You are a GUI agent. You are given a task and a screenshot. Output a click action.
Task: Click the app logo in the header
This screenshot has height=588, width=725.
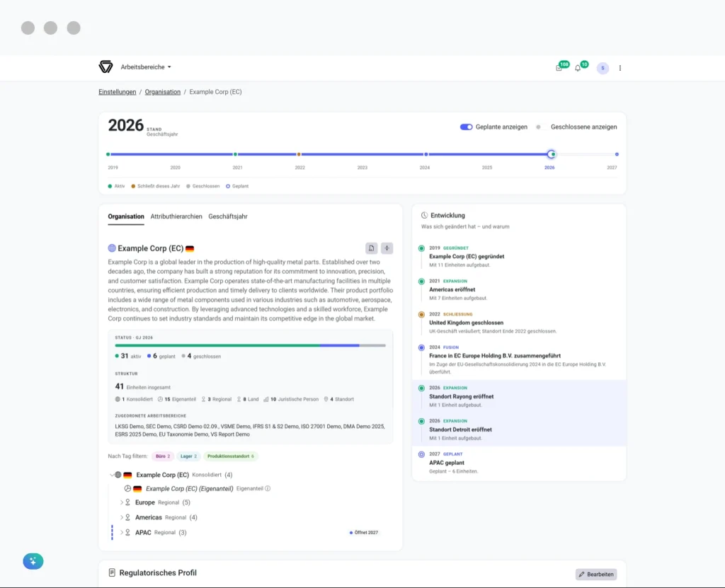point(105,67)
